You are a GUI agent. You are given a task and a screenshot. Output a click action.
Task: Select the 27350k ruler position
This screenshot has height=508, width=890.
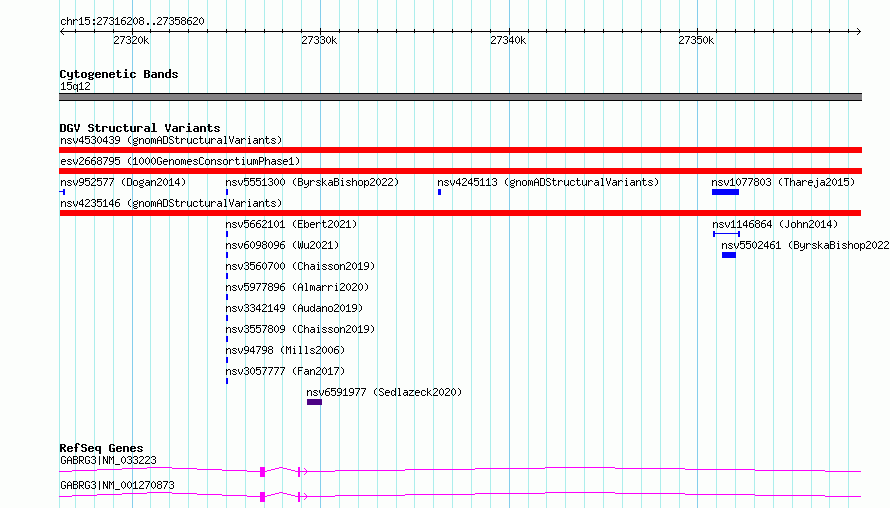pos(696,40)
